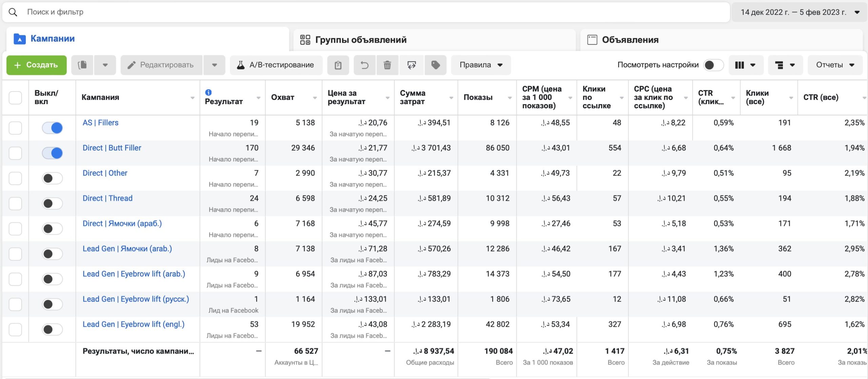The height and width of the screenshot is (379, 868).
Task: Open the Отчеты dropdown
Action: (835, 65)
